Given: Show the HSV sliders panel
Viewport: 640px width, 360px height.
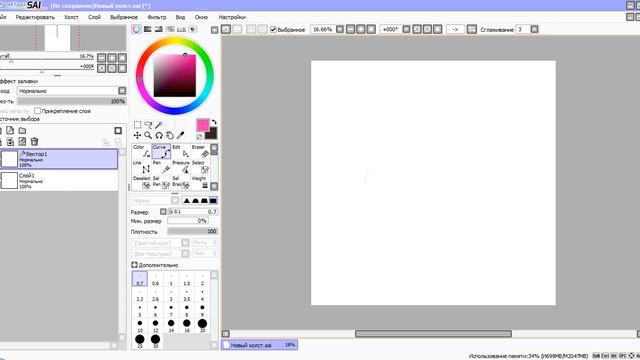Looking at the screenshot, I should pyautogui.click(x=159, y=29).
